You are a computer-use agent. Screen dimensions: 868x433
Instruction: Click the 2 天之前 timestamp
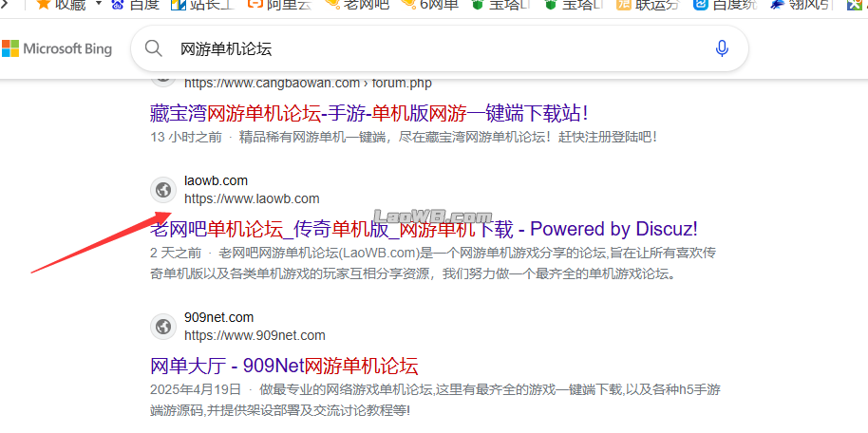pos(176,254)
